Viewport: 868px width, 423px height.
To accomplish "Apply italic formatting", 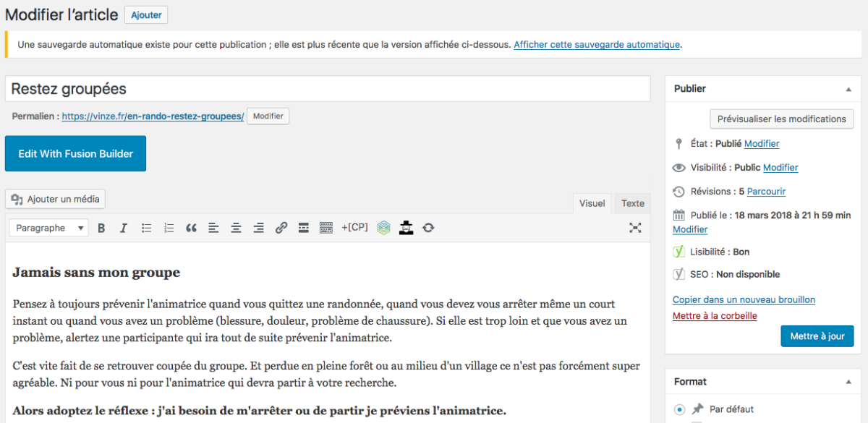I will (x=124, y=228).
